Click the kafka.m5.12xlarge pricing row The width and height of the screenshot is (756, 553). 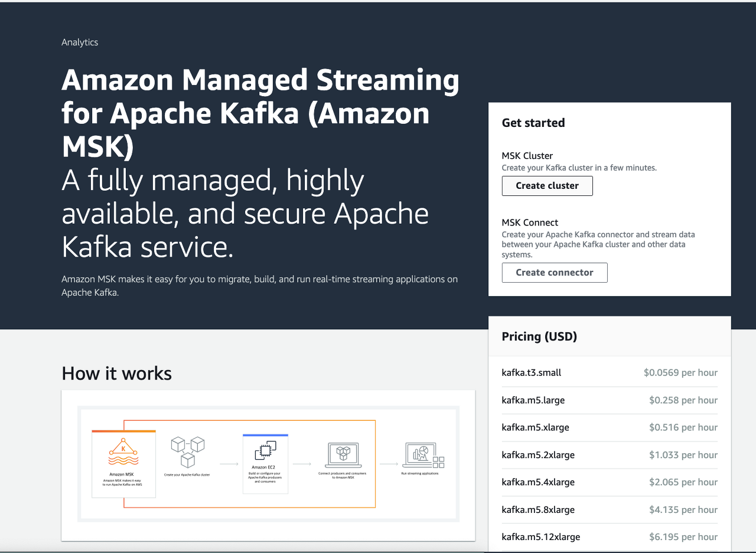[610, 537]
